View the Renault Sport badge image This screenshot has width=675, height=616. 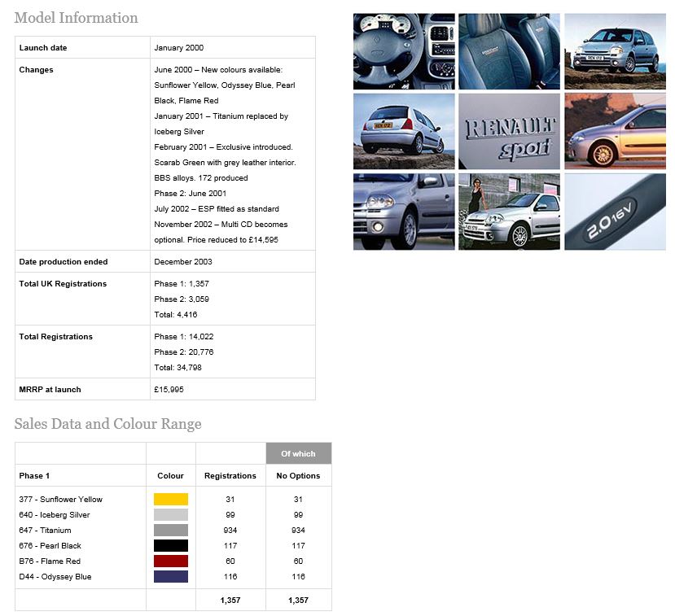coord(509,131)
